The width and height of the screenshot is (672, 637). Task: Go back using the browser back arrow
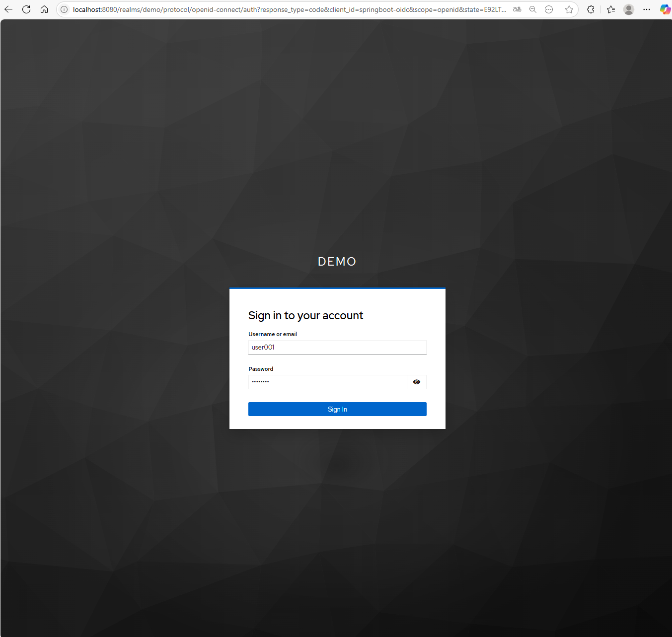point(8,9)
